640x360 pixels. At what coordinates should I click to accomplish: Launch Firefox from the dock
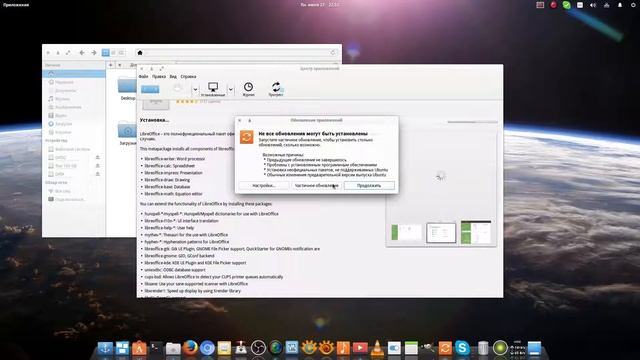(190, 348)
